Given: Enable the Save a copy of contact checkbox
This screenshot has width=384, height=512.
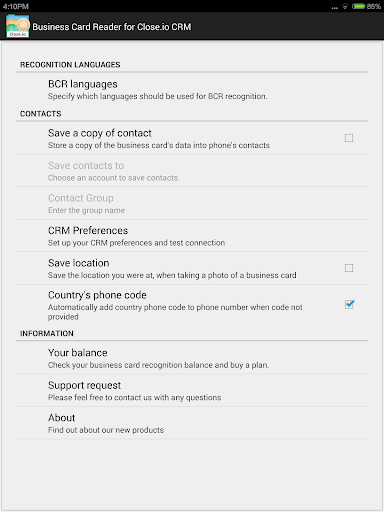Looking at the screenshot, I should (x=349, y=138).
